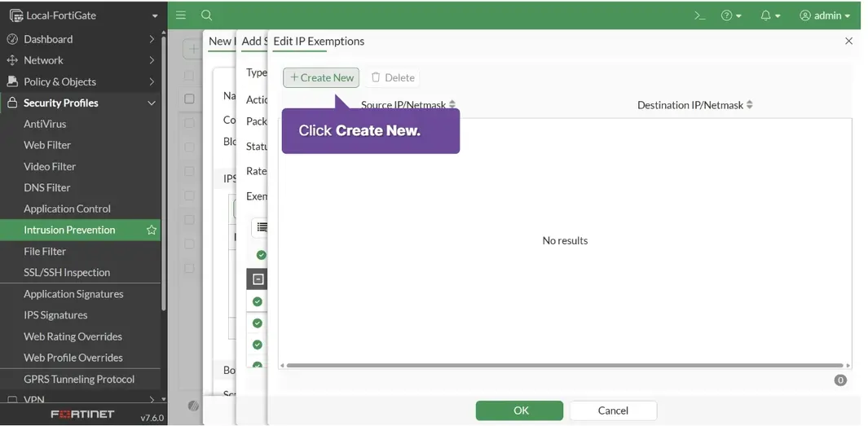This screenshot has width=868, height=426.
Task: Click the Security Profiles lock icon
Action: (x=12, y=103)
